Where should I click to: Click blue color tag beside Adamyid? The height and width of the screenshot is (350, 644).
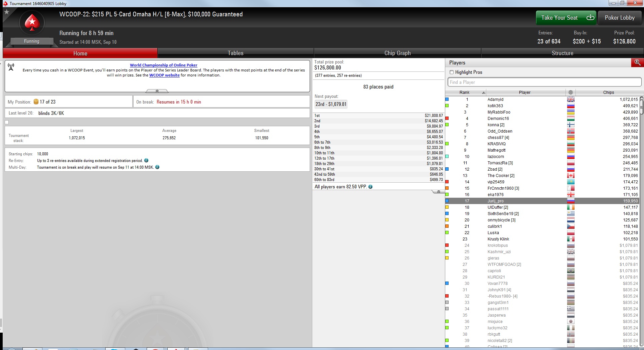(447, 100)
